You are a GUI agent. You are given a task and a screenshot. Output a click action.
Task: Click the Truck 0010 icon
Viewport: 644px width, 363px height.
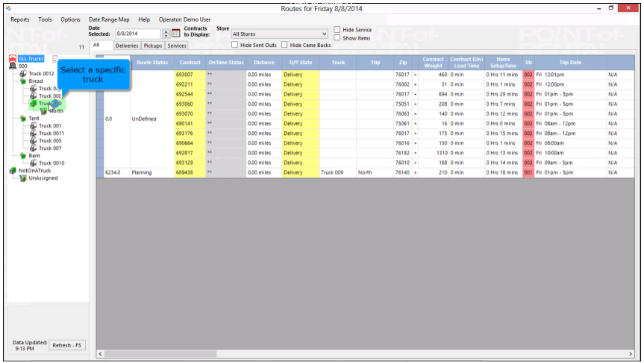coord(33,163)
